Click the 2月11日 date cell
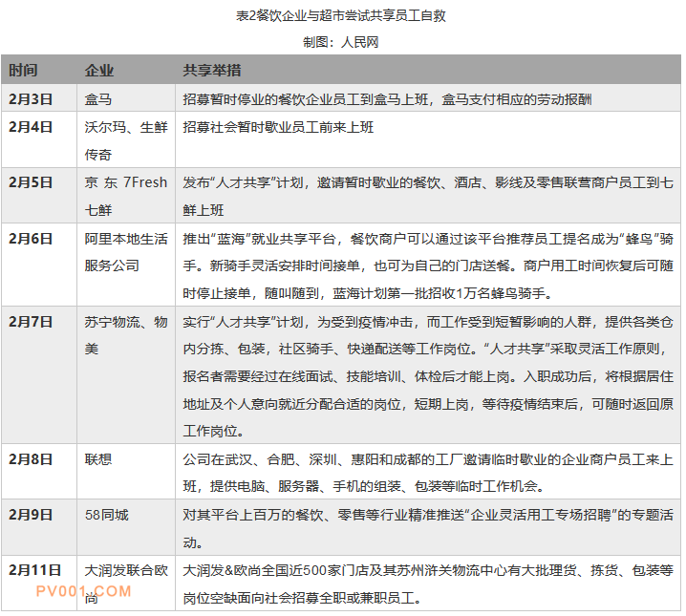 [34, 570]
